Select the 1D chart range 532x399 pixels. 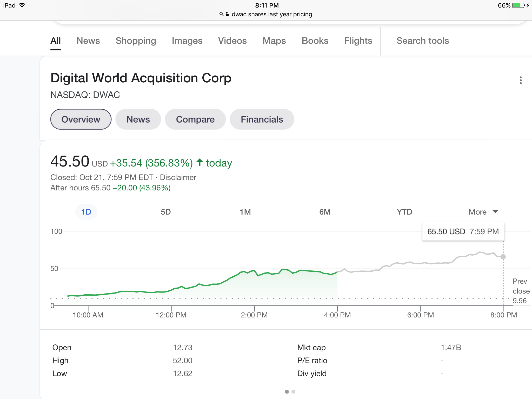click(x=86, y=212)
